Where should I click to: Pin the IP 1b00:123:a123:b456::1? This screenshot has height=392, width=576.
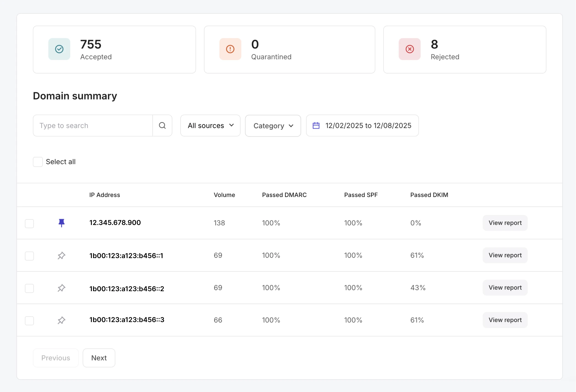pos(61,255)
